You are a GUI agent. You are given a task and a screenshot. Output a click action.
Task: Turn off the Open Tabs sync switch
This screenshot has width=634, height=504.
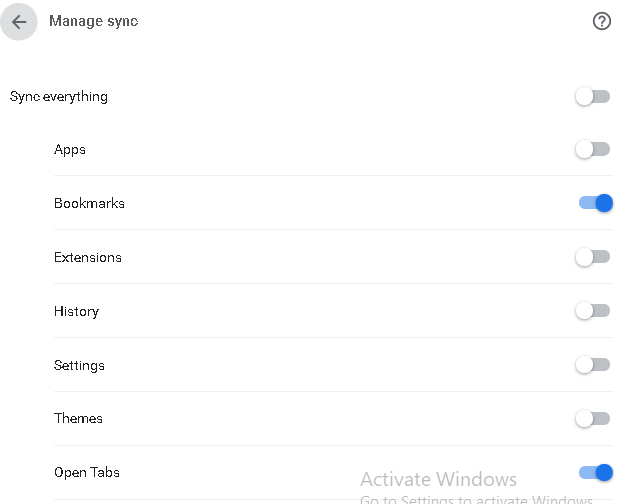tap(595, 472)
